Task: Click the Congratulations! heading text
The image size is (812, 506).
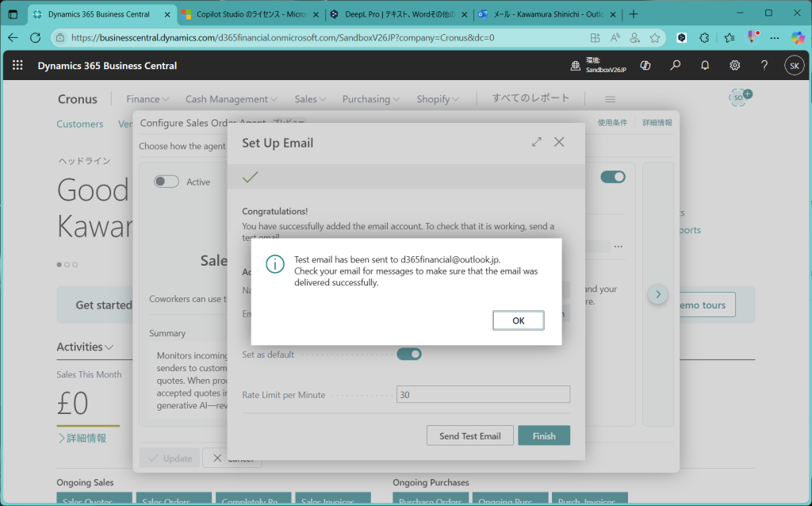Action: pos(275,211)
